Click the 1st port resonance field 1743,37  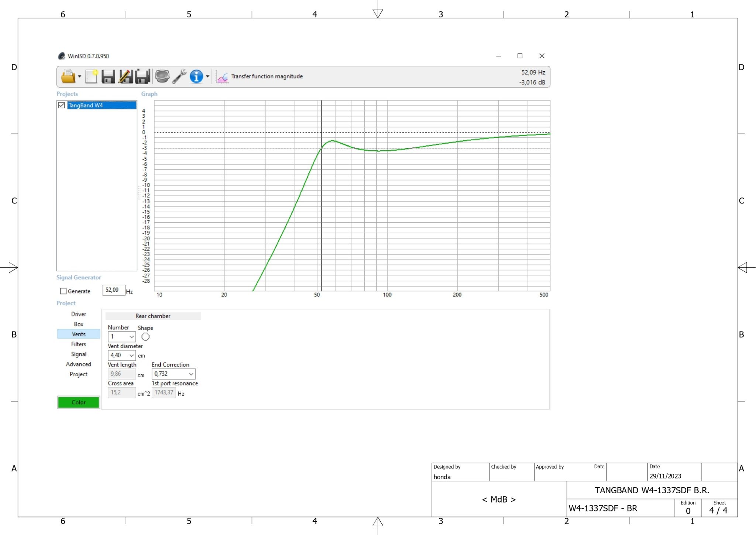(x=164, y=392)
